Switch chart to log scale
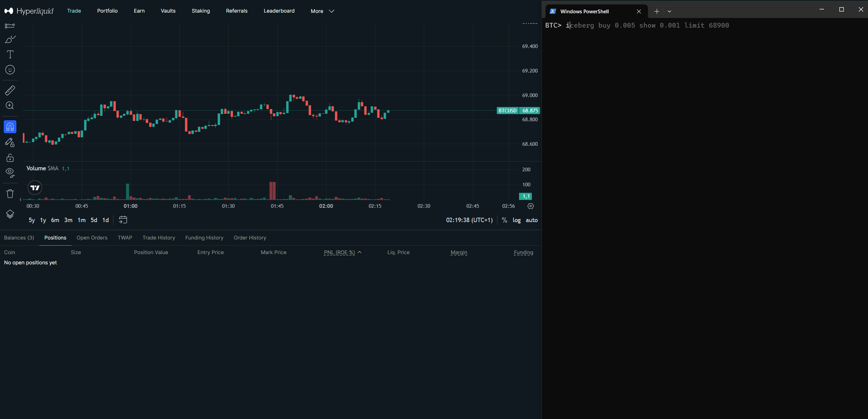This screenshot has height=419, width=868. click(x=517, y=220)
